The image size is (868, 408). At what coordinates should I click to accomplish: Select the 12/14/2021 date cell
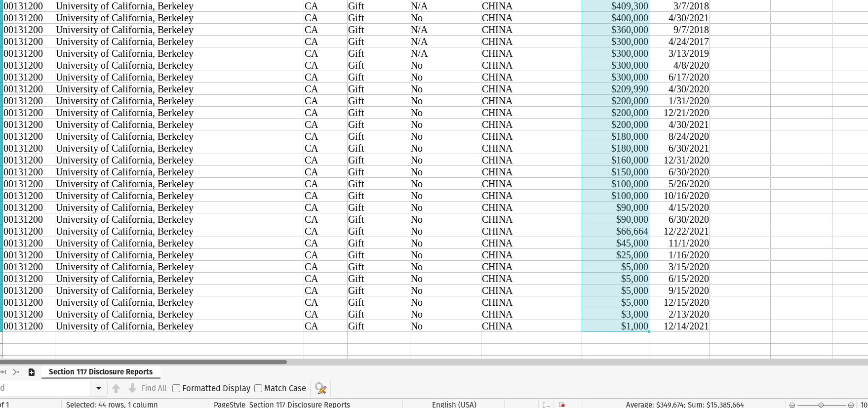click(x=679, y=326)
